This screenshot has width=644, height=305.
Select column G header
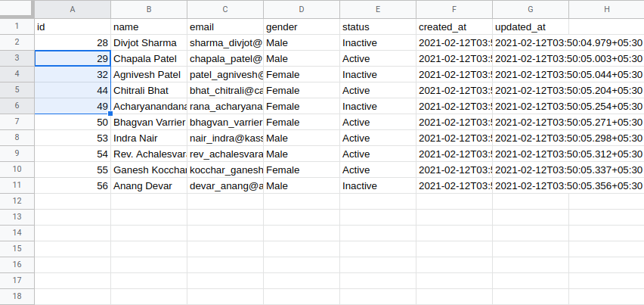[x=531, y=9]
